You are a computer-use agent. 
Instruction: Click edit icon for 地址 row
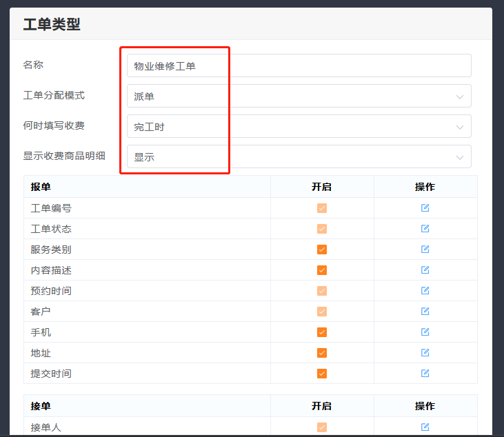(x=425, y=353)
